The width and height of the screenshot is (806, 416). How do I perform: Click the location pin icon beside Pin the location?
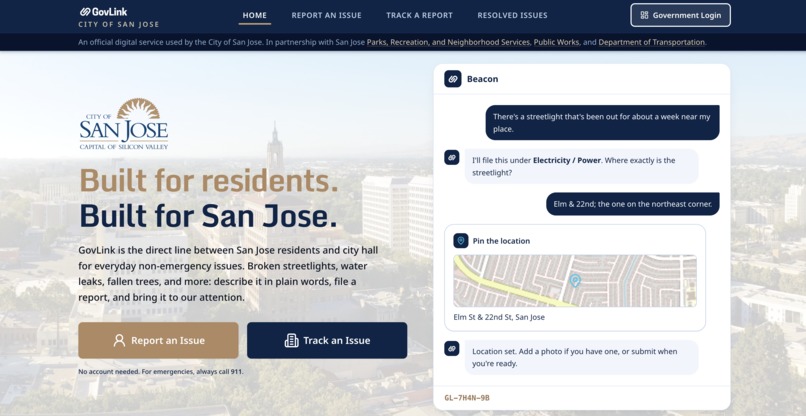pos(461,241)
